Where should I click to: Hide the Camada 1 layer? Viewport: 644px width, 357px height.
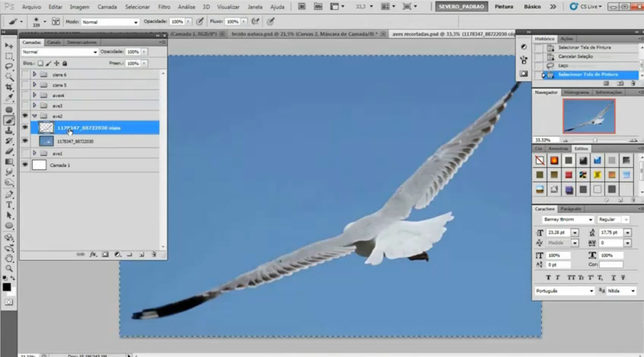click(25, 165)
